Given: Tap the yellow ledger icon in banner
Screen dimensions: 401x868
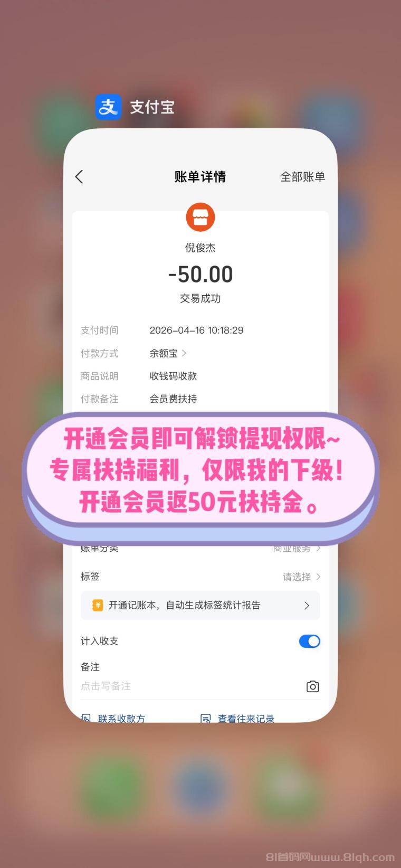Looking at the screenshot, I should tap(98, 605).
